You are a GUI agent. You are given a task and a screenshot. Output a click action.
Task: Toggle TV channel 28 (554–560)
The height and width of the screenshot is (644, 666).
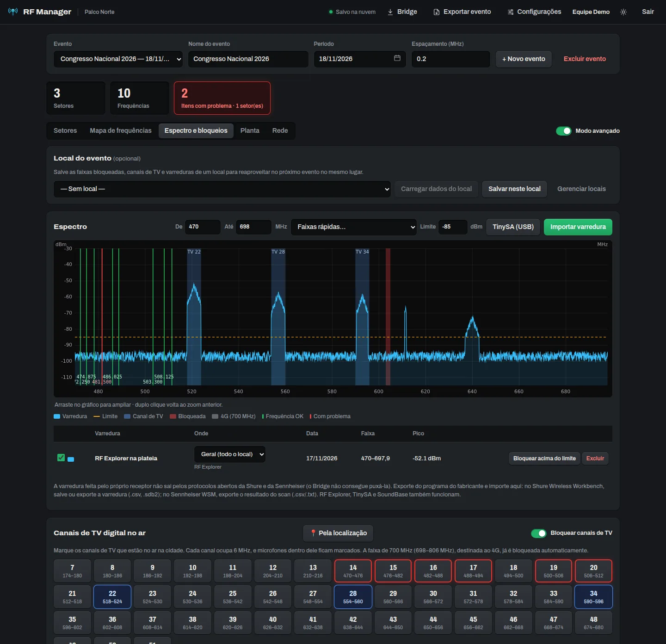click(x=353, y=597)
